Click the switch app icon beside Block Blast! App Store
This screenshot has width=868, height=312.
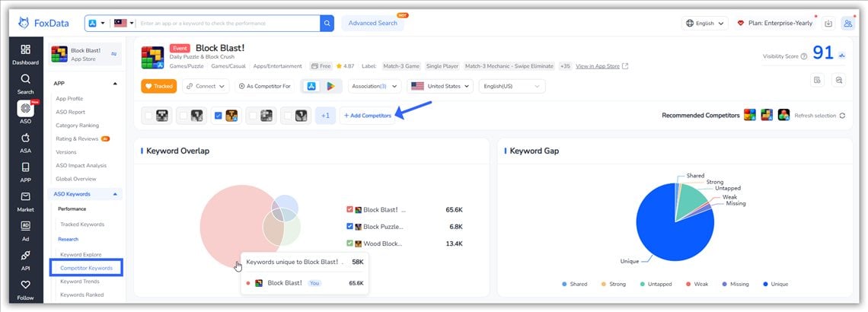pyautogui.click(x=114, y=54)
